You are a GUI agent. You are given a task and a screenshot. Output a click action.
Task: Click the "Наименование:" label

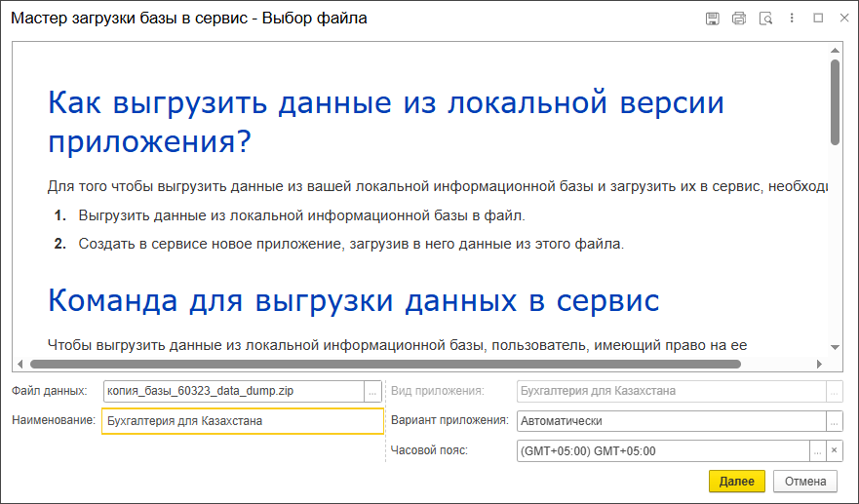[54, 420]
